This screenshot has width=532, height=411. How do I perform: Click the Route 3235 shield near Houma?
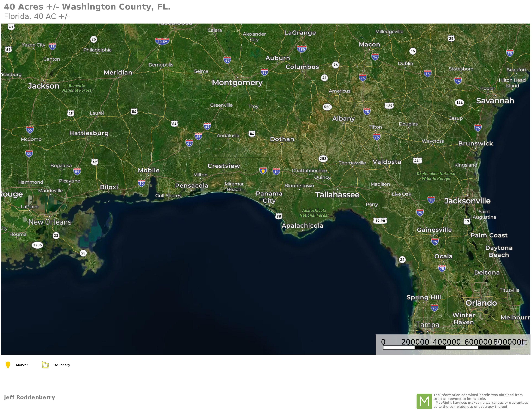click(37, 245)
